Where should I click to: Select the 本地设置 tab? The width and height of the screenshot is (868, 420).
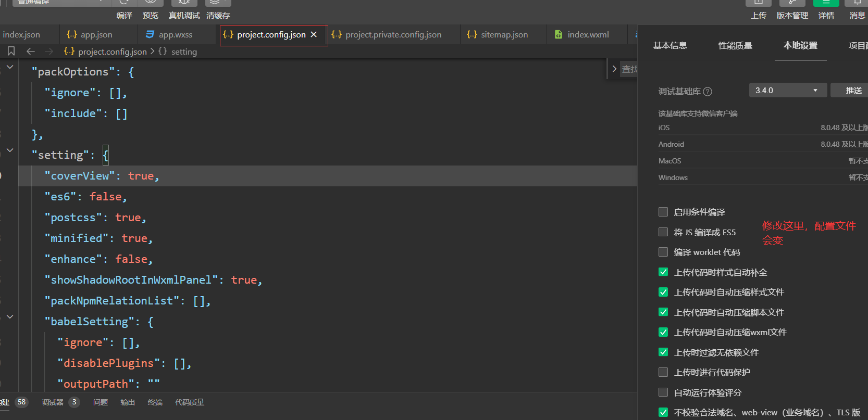tap(800, 45)
